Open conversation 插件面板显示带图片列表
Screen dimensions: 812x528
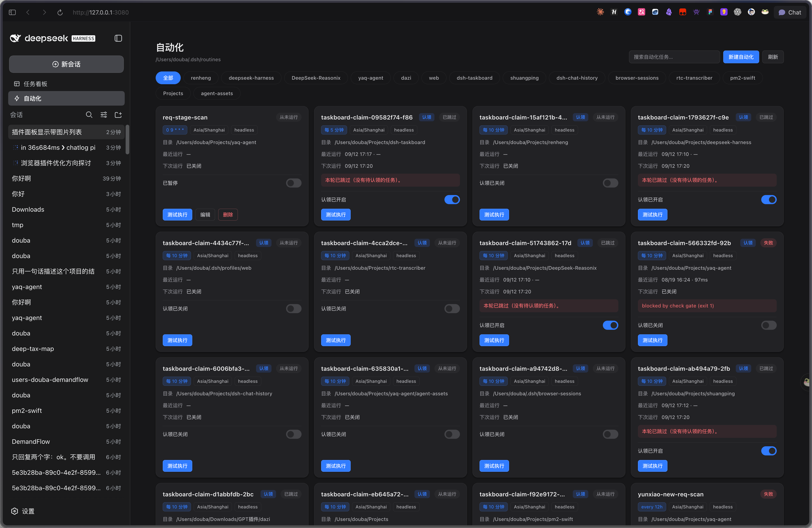point(66,132)
